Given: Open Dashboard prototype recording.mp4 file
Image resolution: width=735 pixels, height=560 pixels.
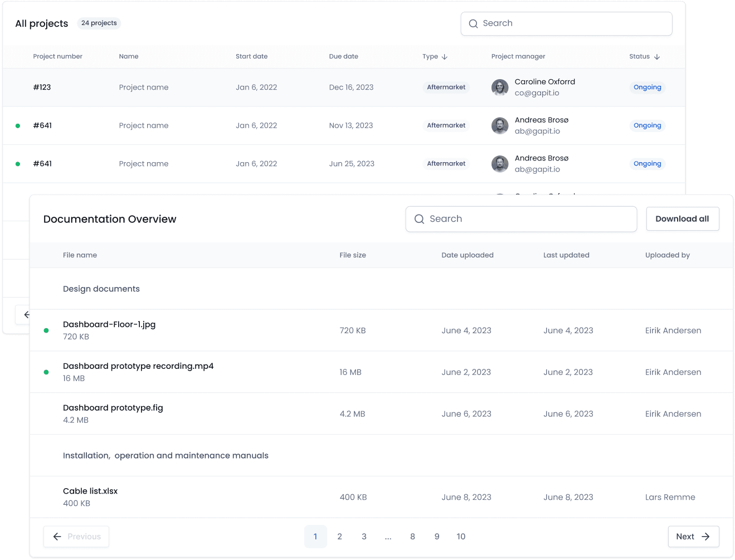Looking at the screenshot, I should pyautogui.click(x=138, y=366).
